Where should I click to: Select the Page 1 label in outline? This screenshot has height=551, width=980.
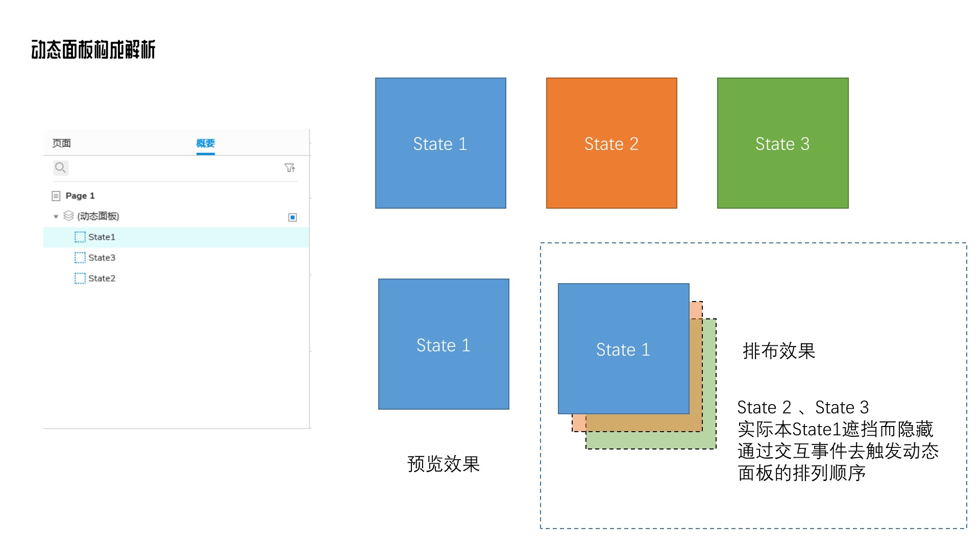pyautogui.click(x=80, y=196)
